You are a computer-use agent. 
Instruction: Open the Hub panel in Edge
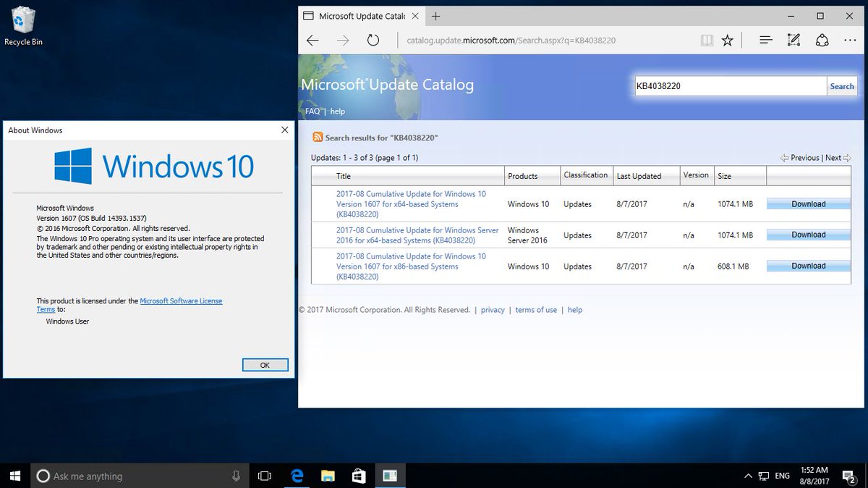[x=765, y=40]
